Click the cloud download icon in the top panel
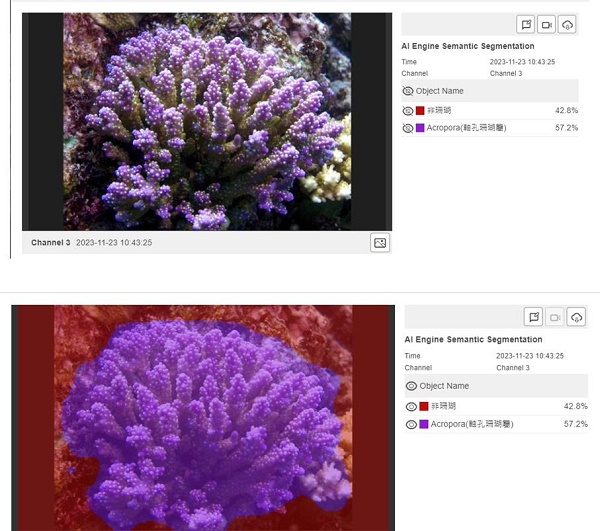600x531 pixels. [x=568, y=24]
